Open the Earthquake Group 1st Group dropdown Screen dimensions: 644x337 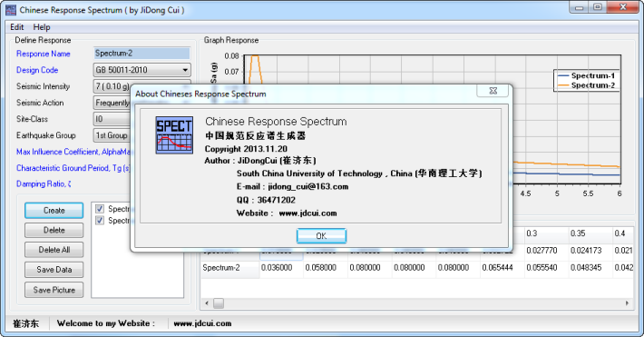pos(112,135)
